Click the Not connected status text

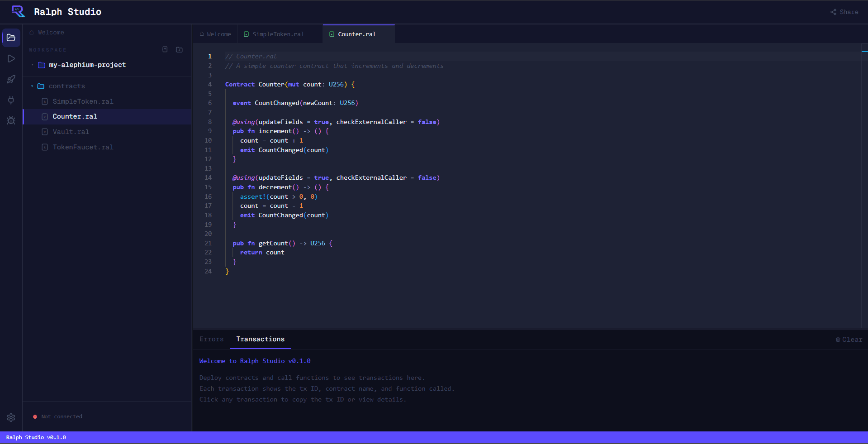point(62,416)
